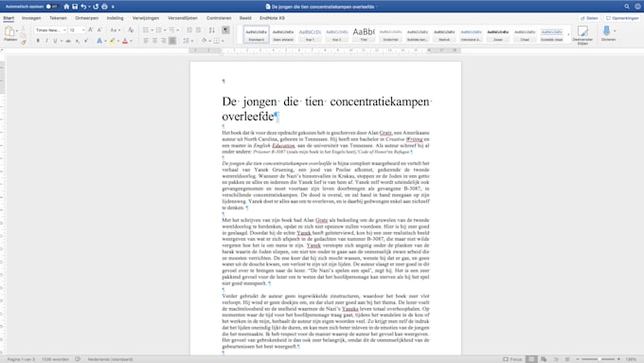Increase the font size
Viewport: 644px width, 363px height.
click(90, 30)
